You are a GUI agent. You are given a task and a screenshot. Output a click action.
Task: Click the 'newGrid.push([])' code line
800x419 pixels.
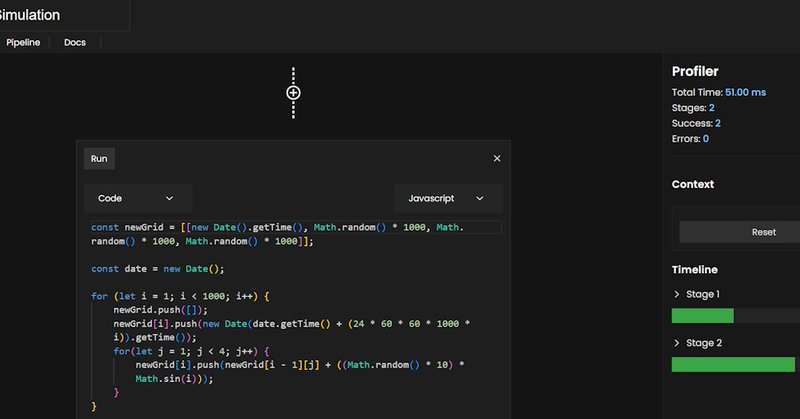click(x=160, y=310)
